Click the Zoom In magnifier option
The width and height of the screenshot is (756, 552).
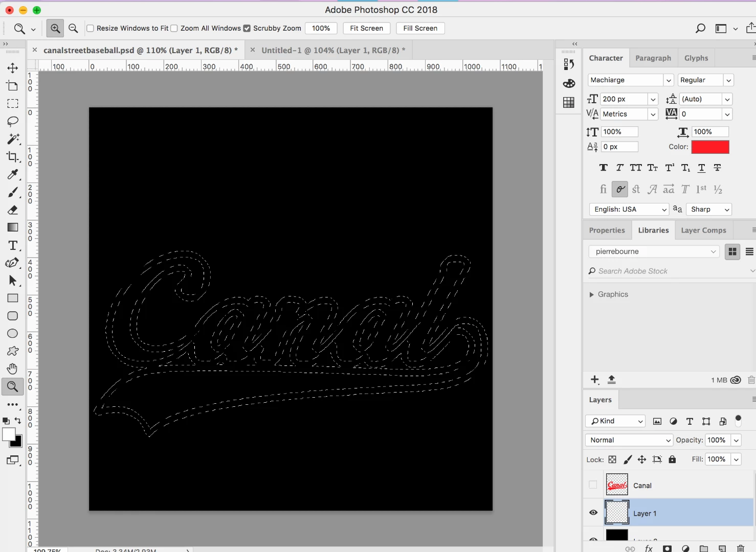point(55,29)
